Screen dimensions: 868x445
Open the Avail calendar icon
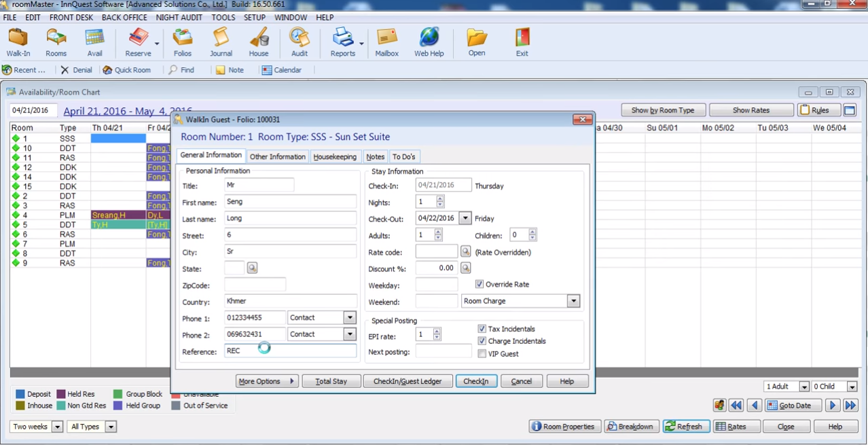(x=94, y=42)
